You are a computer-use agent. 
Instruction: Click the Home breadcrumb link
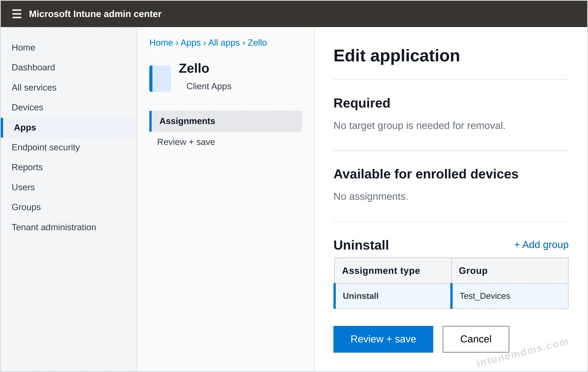[161, 43]
